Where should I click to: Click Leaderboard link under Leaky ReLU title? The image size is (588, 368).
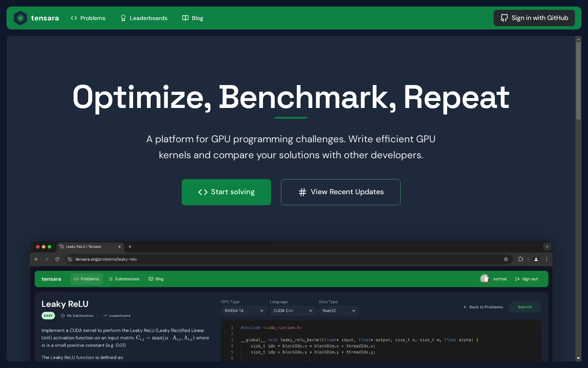(117, 316)
